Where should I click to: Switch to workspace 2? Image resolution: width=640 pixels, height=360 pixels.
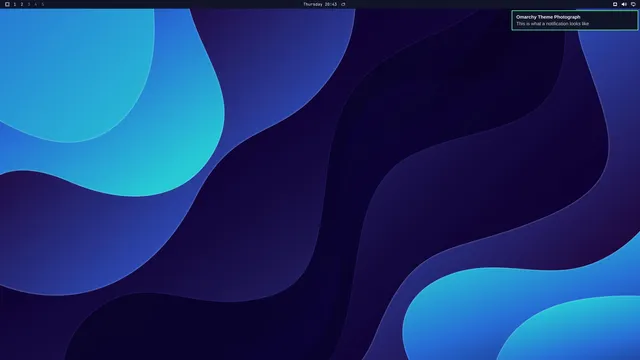pyautogui.click(x=22, y=4)
